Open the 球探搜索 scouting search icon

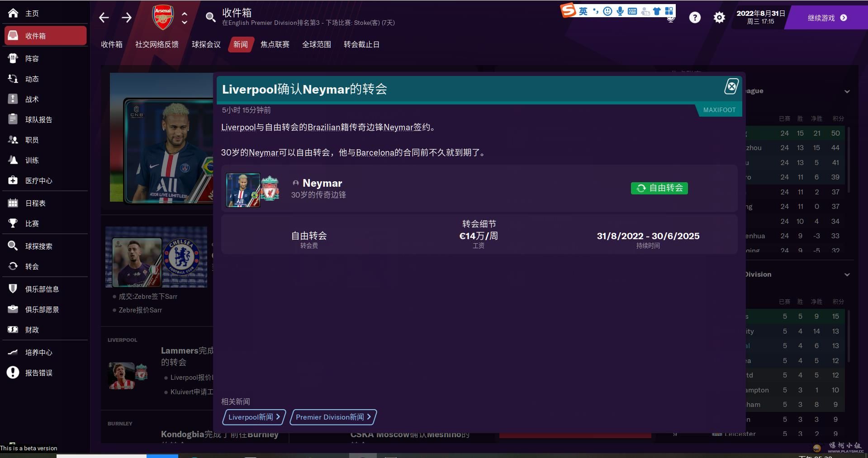(13, 246)
